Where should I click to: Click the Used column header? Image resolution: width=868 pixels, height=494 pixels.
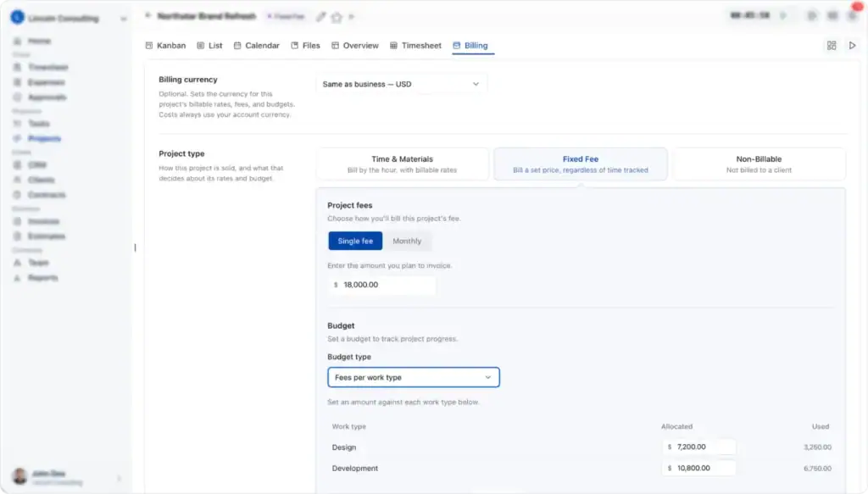[x=821, y=426]
